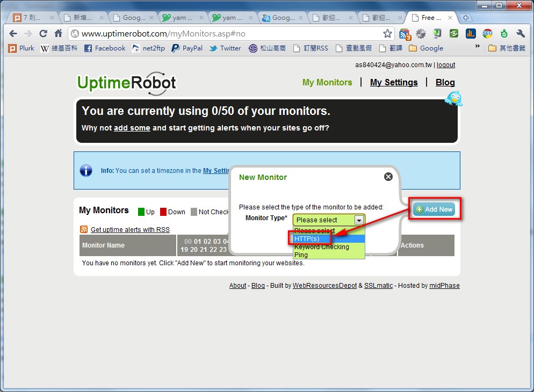This screenshot has height=392, width=534.
Task: Open My Settings link in info box
Action: (x=217, y=170)
